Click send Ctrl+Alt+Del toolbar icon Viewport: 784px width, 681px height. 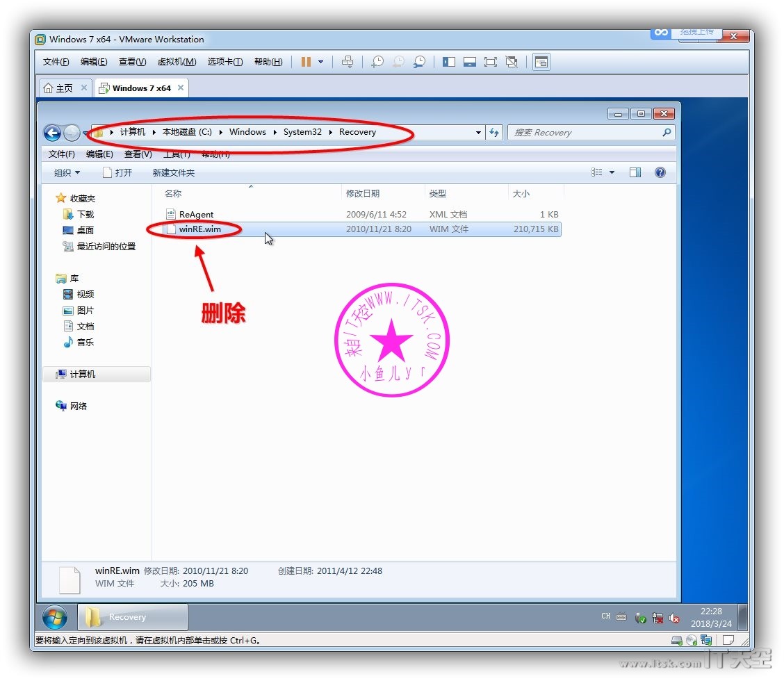point(348,62)
